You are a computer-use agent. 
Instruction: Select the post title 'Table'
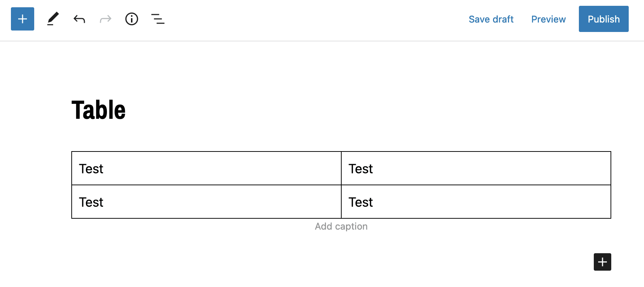click(99, 109)
